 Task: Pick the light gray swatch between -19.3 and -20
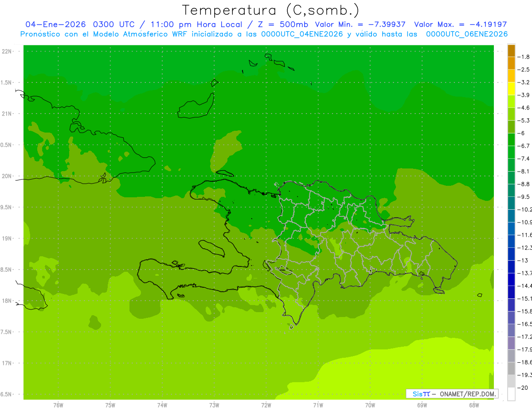(511, 381)
